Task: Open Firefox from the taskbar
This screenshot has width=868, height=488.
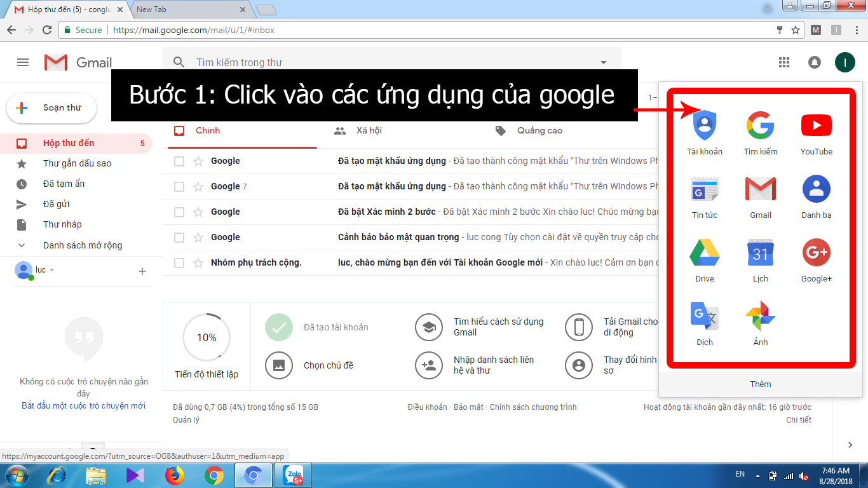Action: pos(174,475)
